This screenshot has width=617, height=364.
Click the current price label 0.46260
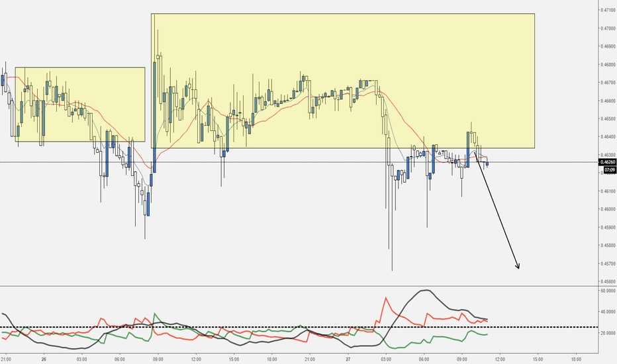[x=607, y=162]
